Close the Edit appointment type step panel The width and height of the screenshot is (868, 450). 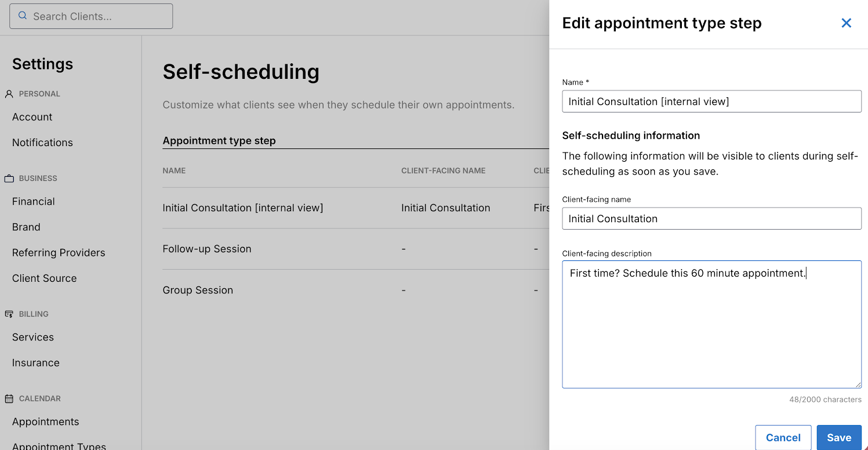[846, 23]
